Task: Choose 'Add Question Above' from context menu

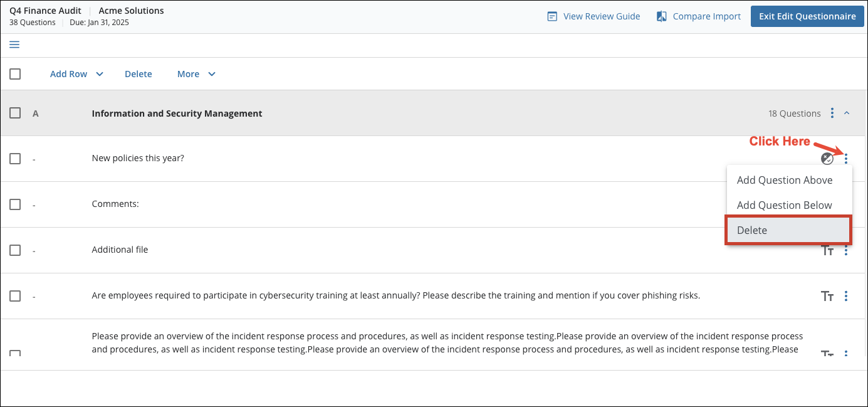Action: tap(785, 180)
